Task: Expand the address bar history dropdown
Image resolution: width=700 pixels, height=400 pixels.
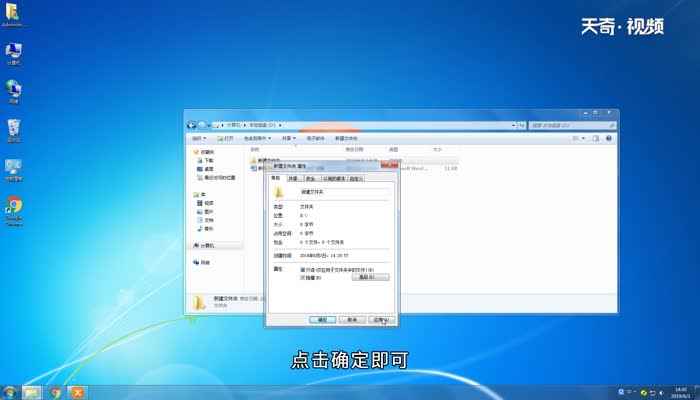Action: click(513, 125)
